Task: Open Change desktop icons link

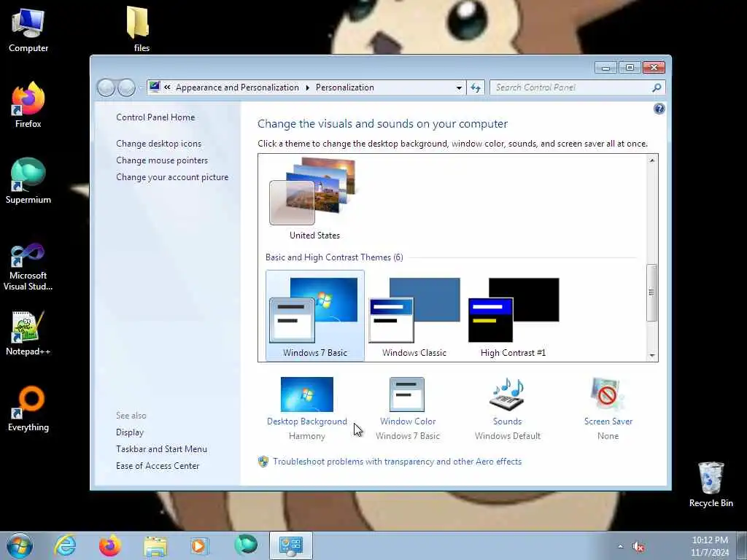Action: point(158,144)
